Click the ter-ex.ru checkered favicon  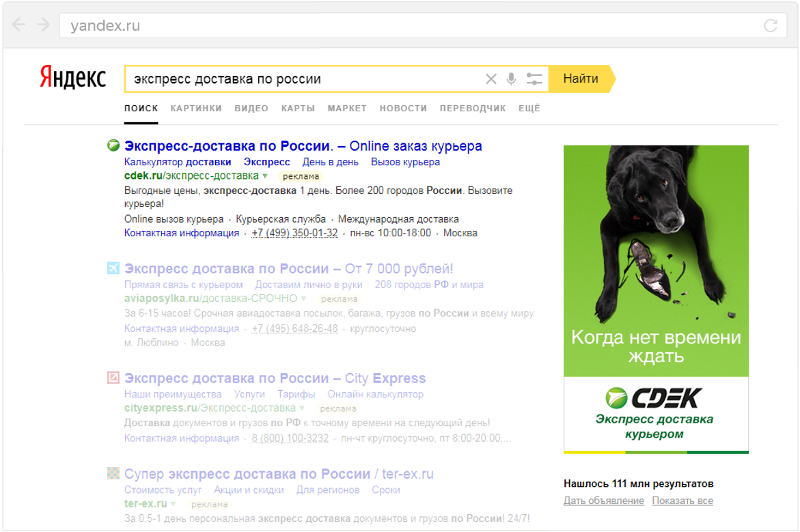click(113, 473)
